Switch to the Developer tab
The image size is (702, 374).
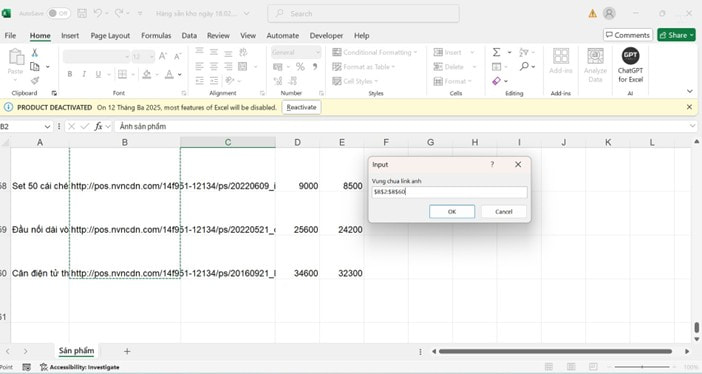[326, 35]
